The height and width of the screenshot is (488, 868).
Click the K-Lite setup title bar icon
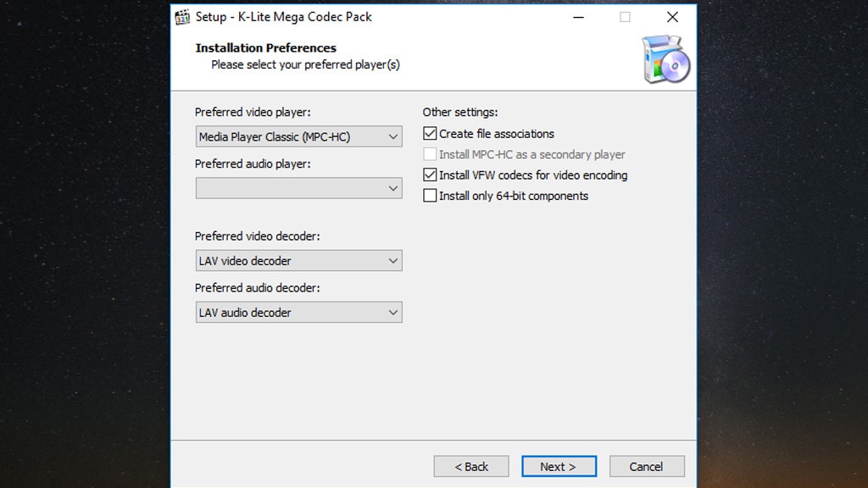click(183, 17)
